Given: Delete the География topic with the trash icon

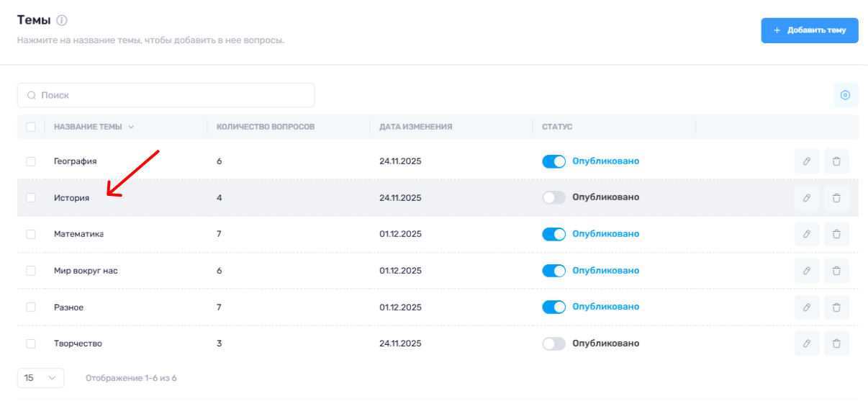Looking at the screenshot, I should click(836, 161).
